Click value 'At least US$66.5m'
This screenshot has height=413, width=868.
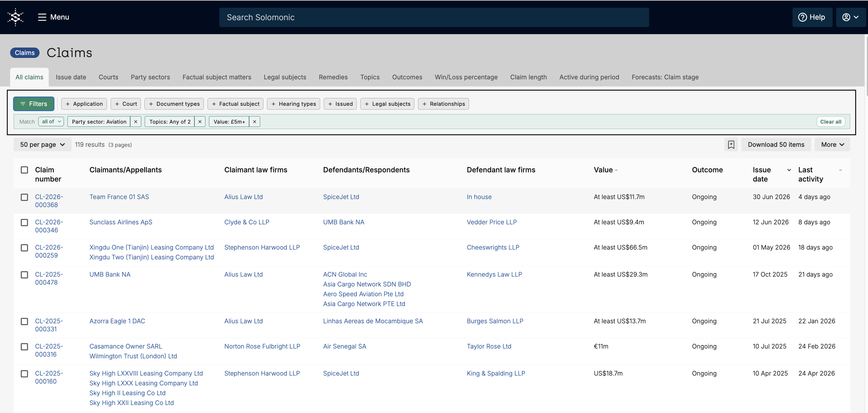[x=620, y=247]
